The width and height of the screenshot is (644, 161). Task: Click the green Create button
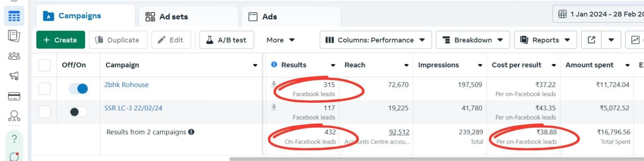click(60, 40)
